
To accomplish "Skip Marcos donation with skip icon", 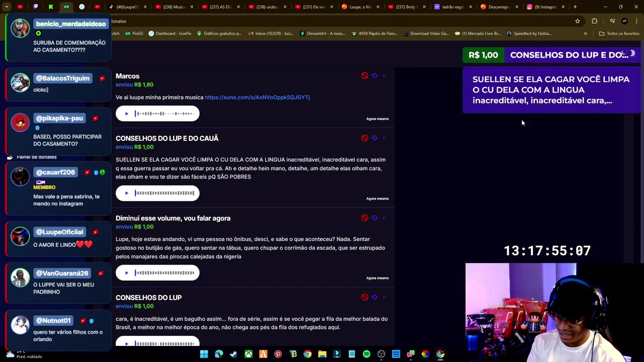I will [x=384, y=75].
